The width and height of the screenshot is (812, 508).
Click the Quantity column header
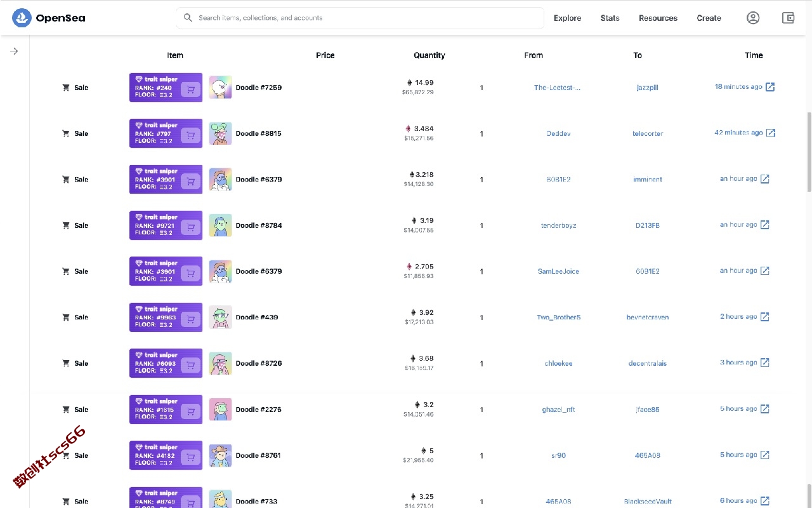[x=429, y=55]
